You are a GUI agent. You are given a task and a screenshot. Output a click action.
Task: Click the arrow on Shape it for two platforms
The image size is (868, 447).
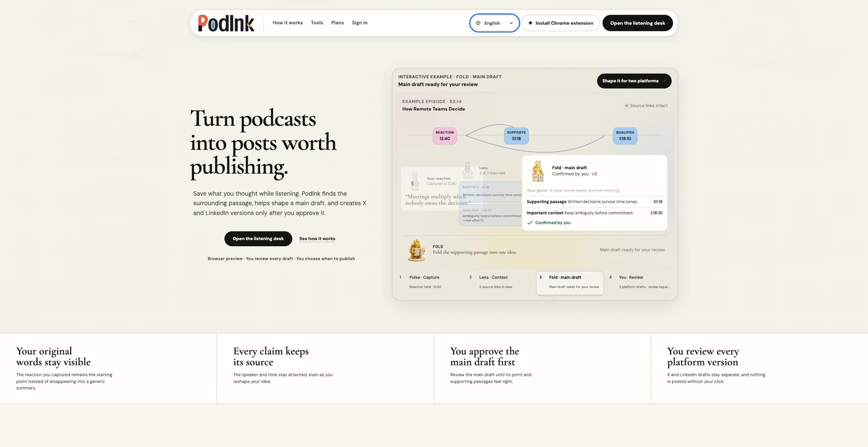(x=664, y=81)
